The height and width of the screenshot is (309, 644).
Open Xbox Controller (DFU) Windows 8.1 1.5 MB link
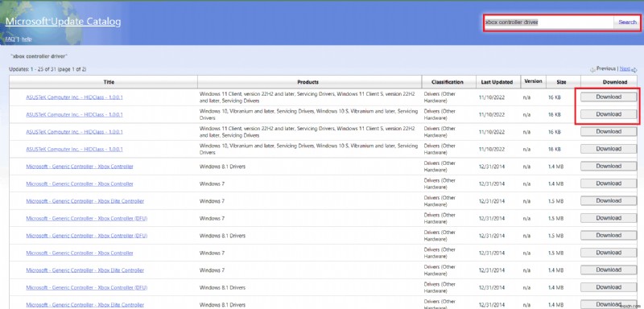coord(87,236)
